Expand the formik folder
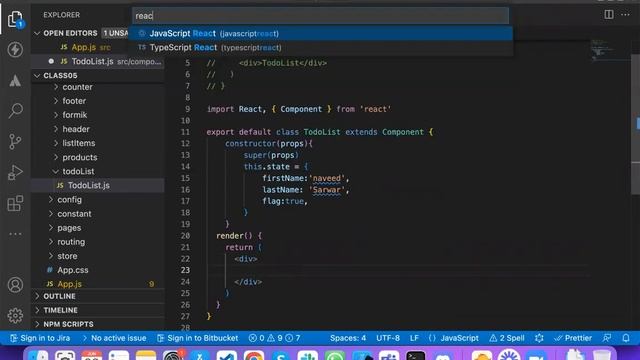 point(75,115)
